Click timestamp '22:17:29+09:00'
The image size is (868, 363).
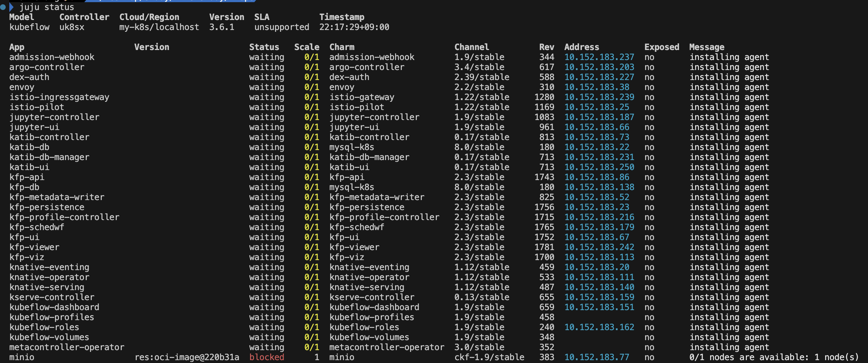[354, 27]
